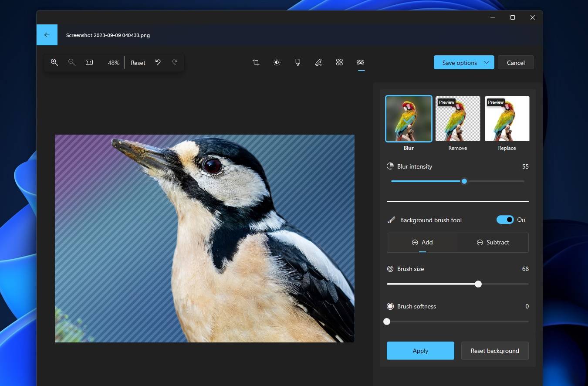Switch to the Remove background option
The image size is (588, 386).
pos(457,119)
